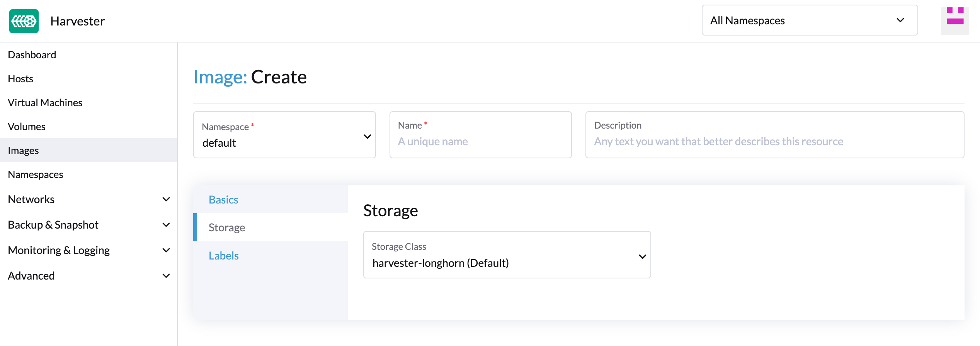The height and width of the screenshot is (346, 980).
Task: Focus the Description text field
Action: click(774, 141)
